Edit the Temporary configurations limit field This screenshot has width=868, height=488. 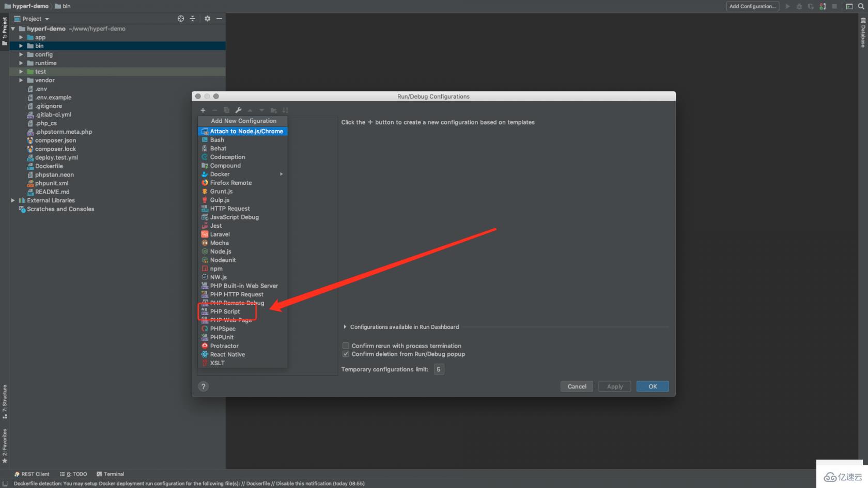[x=439, y=369]
